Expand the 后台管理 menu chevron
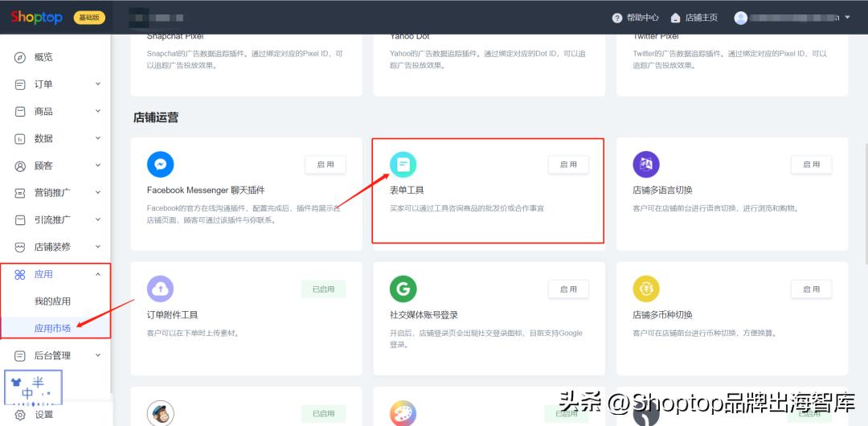This screenshot has width=868, height=426. 98,355
